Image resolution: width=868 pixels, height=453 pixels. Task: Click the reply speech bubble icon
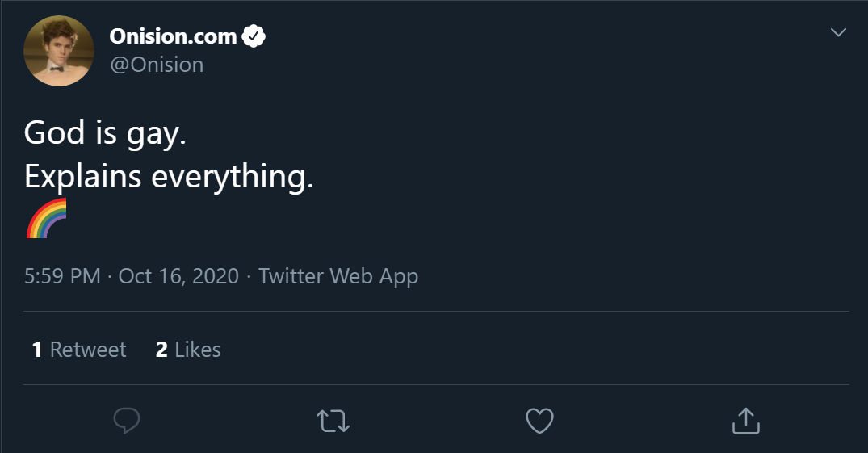[x=127, y=421]
